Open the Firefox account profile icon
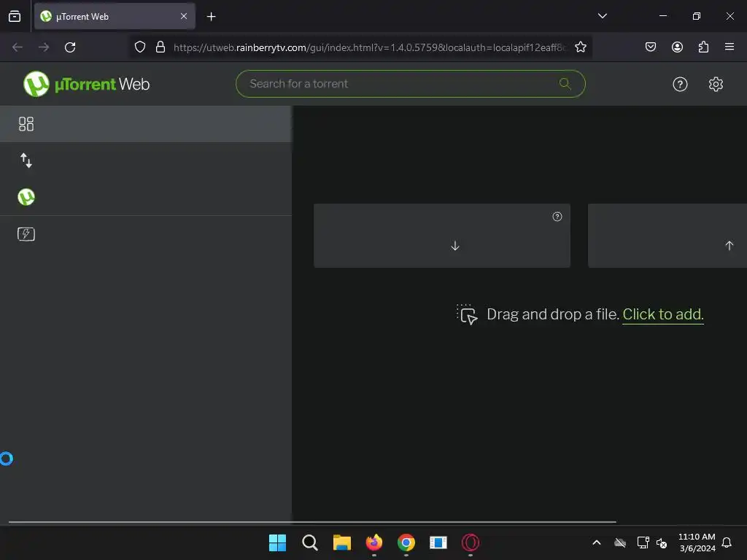 click(677, 47)
